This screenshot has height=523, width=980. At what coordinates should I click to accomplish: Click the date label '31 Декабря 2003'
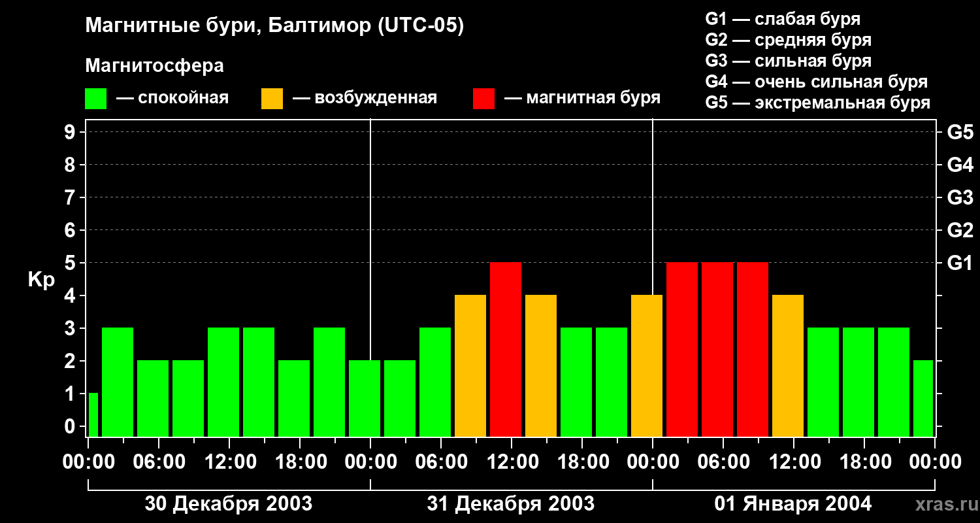510,504
